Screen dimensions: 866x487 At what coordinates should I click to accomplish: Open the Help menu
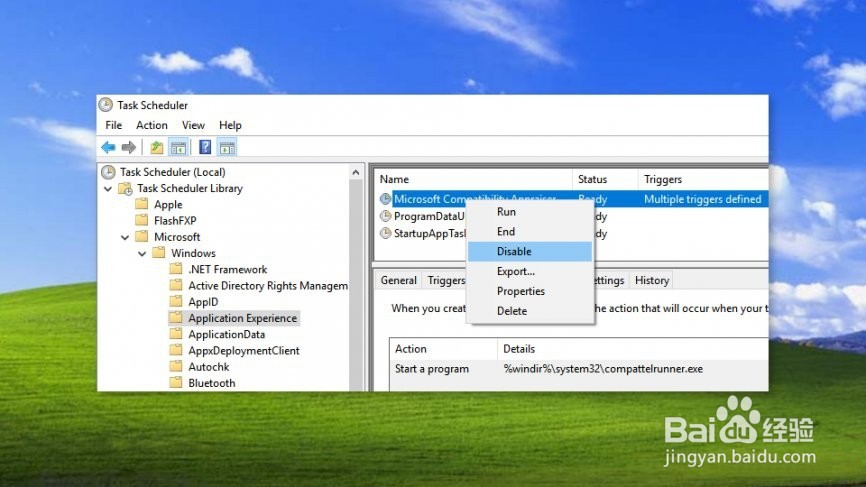click(x=230, y=125)
